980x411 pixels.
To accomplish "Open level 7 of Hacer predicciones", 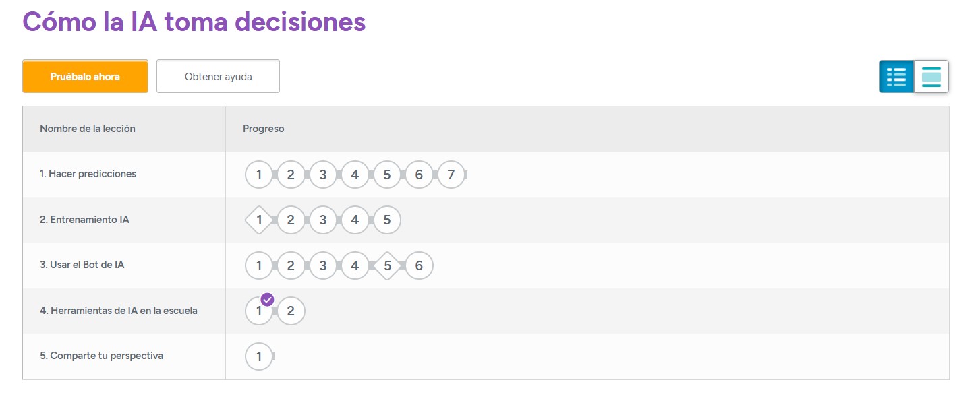I will (451, 175).
